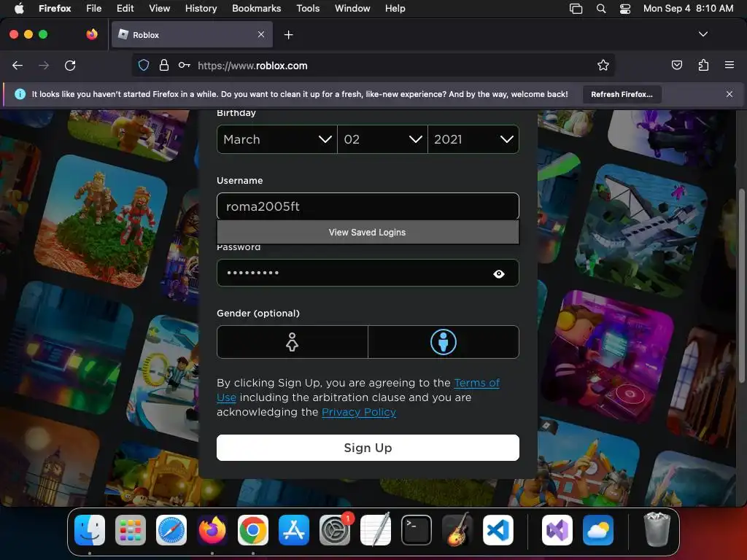The width and height of the screenshot is (747, 560).
Task: Open saved logins key icon in address bar
Action: pyautogui.click(x=185, y=65)
